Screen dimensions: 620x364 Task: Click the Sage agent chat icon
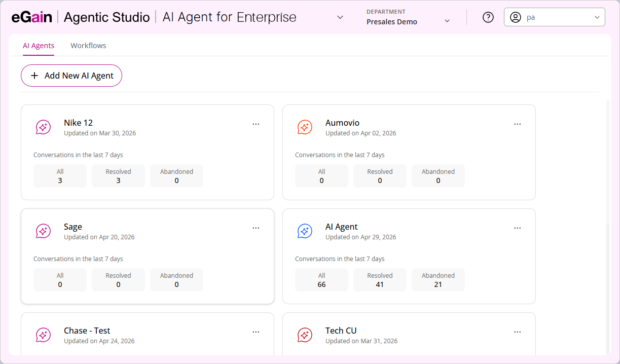click(43, 231)
